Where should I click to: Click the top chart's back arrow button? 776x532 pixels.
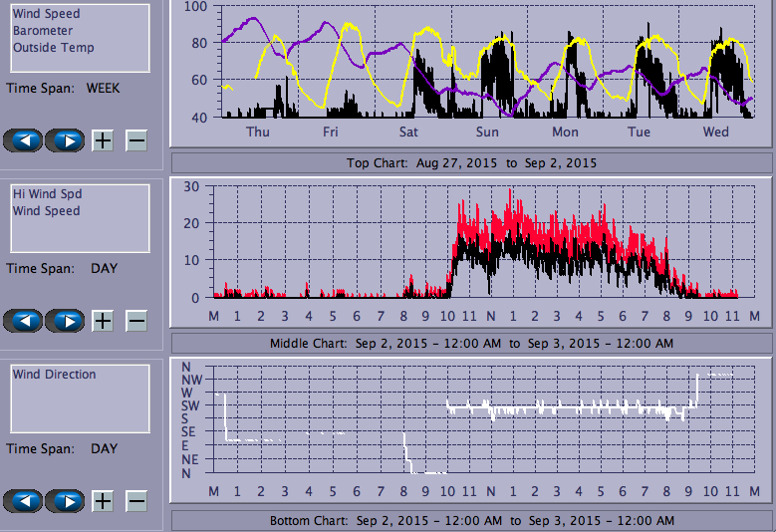[x=24, y=140]
